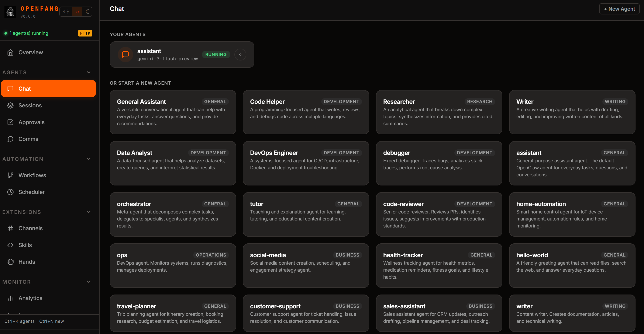
Task: Collapse the EXTENSIONS sidebar section
Action: tap(88, 212)
